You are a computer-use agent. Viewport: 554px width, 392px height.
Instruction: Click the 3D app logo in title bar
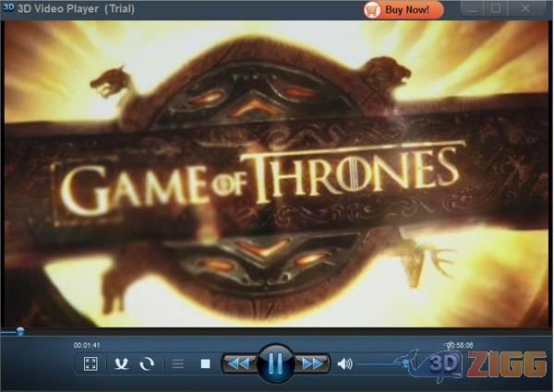[7, 8]
